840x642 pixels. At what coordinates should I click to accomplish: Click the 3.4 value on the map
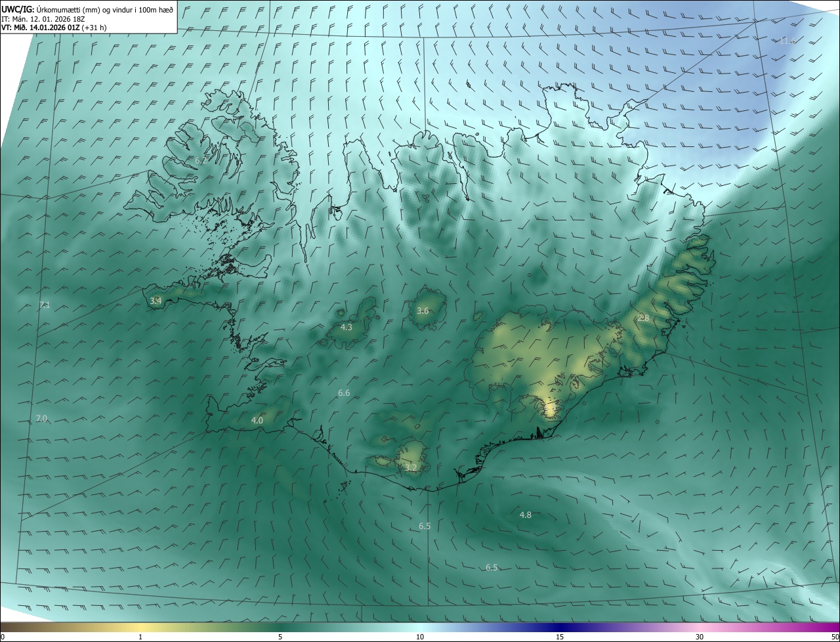click(156, 301)
